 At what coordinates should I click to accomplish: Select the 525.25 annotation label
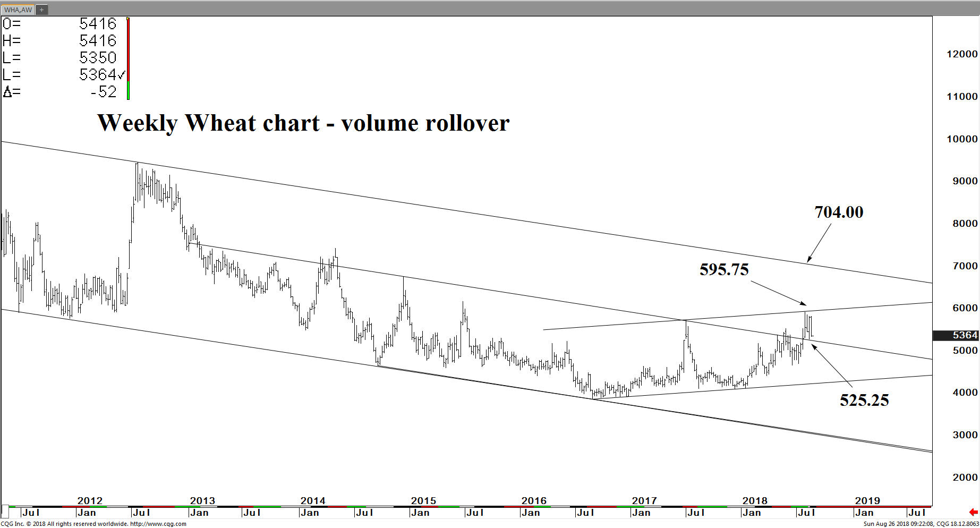864,400
